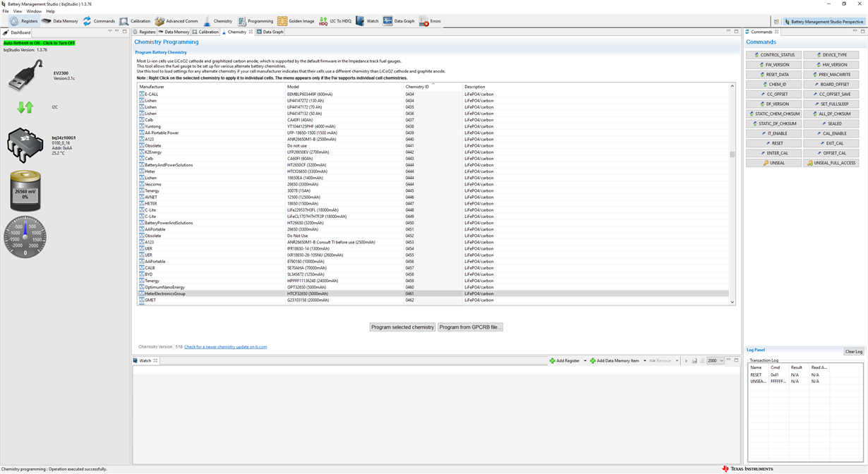Switch to the Registers tab
868x474 pixels.
coord(145,32)
